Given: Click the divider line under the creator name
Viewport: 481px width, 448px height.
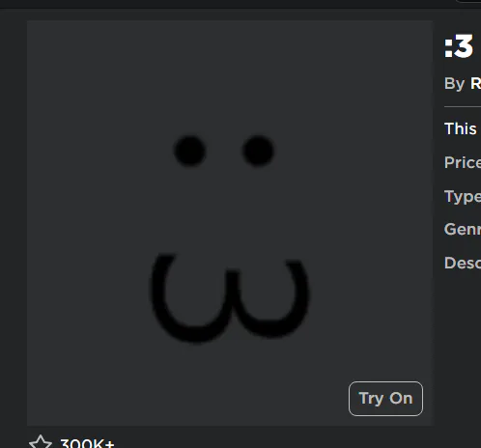Looking at the screenshot, I should (x=463, y=106).
